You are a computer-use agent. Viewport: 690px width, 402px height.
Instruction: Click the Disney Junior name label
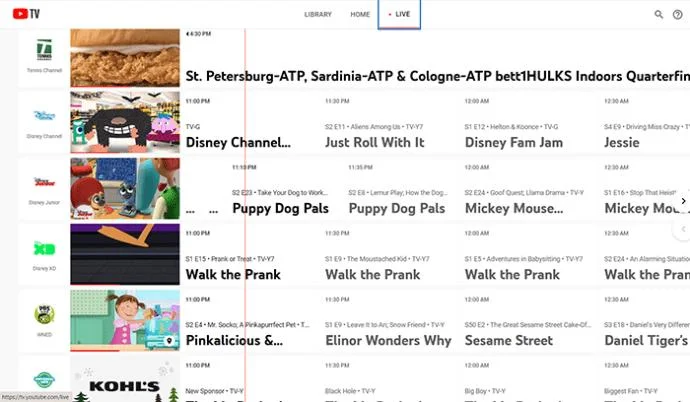click(x=44, y=203)
